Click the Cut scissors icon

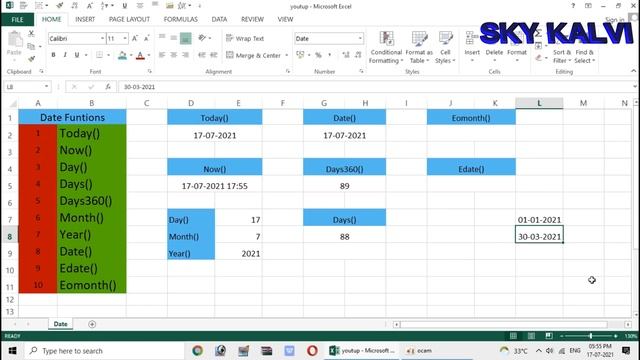31,34
